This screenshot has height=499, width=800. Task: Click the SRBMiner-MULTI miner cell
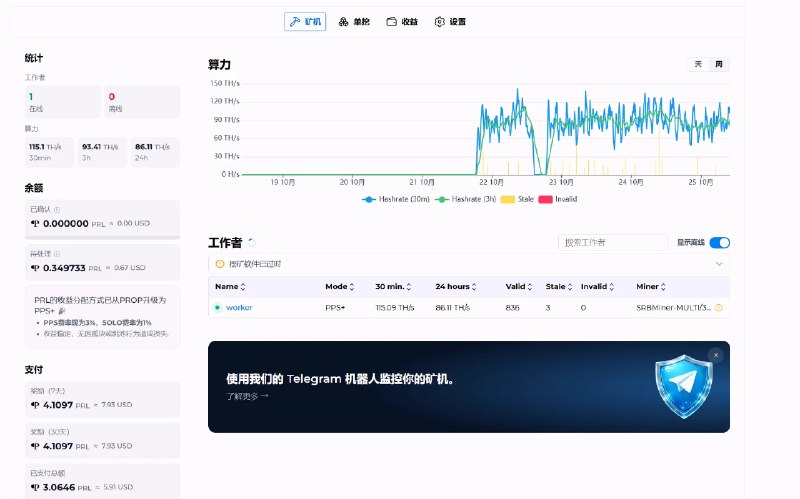673,308
